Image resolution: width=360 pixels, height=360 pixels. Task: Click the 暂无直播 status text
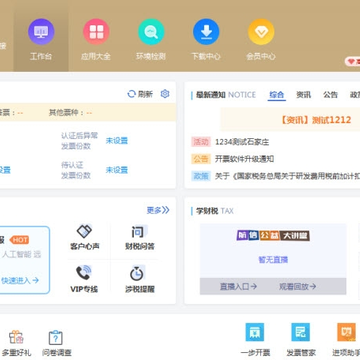click(x=273, y=259)
